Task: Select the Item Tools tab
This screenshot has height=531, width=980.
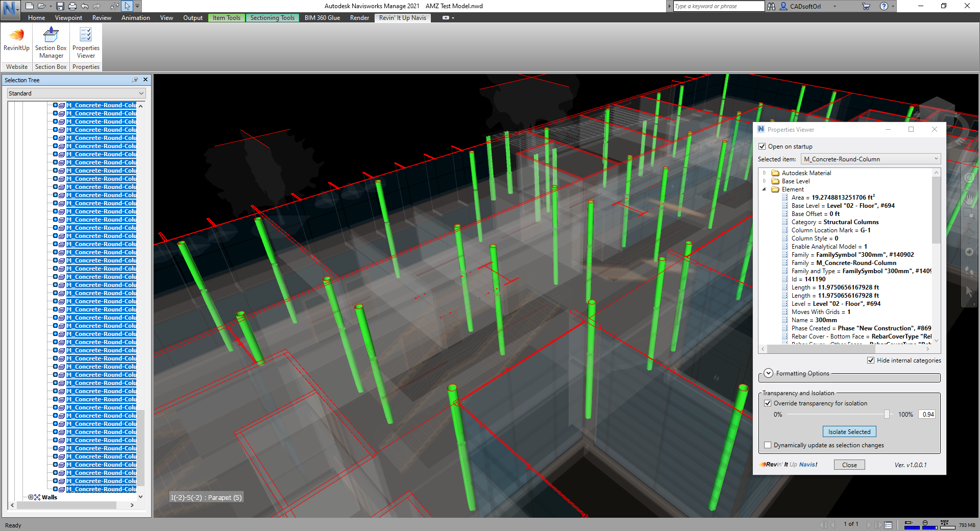Action: [x=227, y=18]
